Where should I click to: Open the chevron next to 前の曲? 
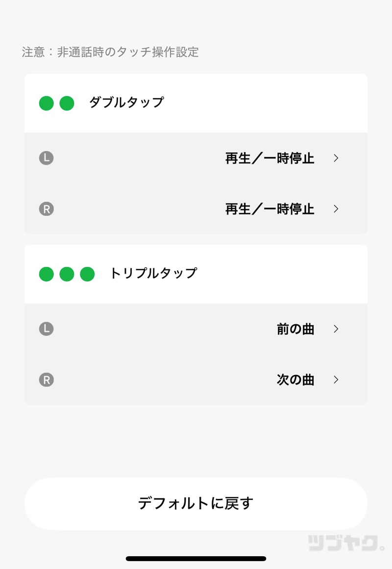[x=336, y=329]
